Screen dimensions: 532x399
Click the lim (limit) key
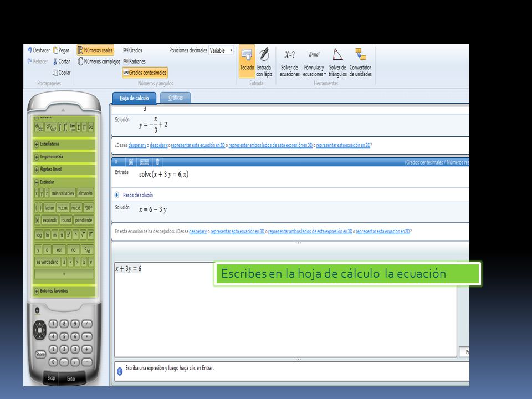click(72, 127)
